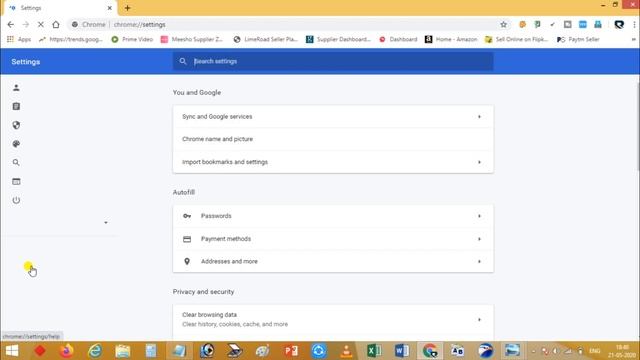Screen dimensions: 640x360
Task: Open the Paytm Seller bookmark
Action: point(578,39)
